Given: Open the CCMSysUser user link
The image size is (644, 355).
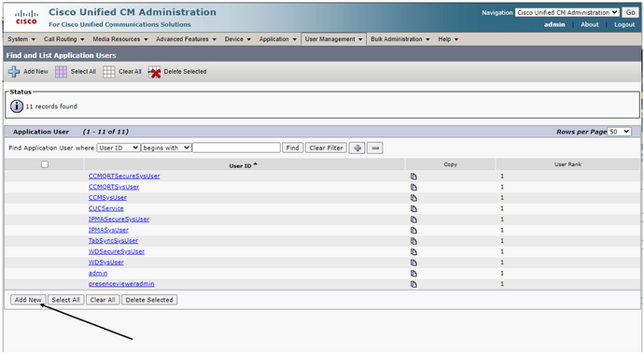Looking at the screenshot, I should pyautogui.click(x=107, y=198).
